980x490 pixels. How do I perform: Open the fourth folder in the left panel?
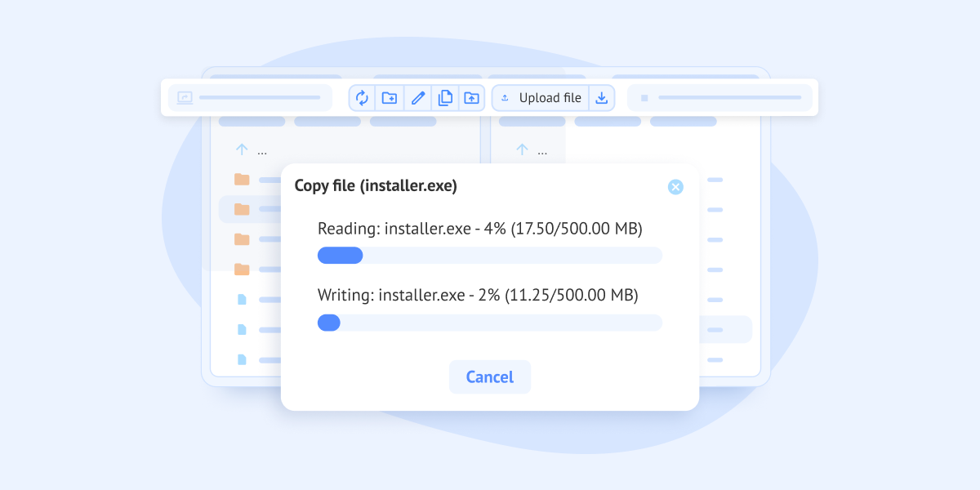tap(242, 269)
